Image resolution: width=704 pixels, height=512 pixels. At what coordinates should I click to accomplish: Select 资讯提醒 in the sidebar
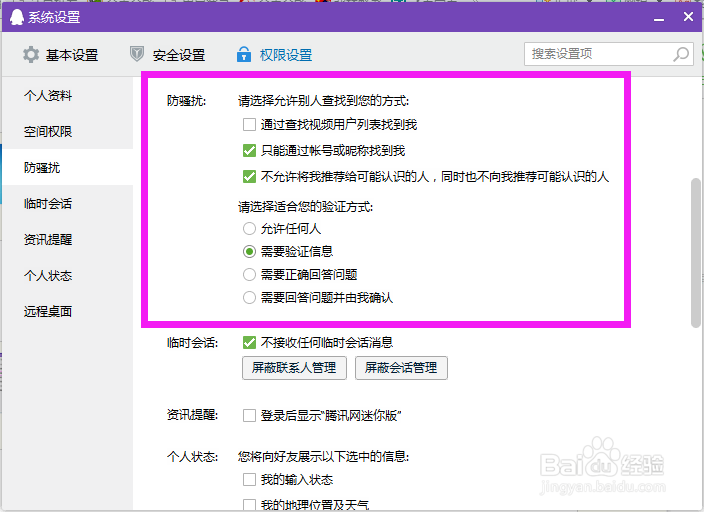tap(67, 239)
